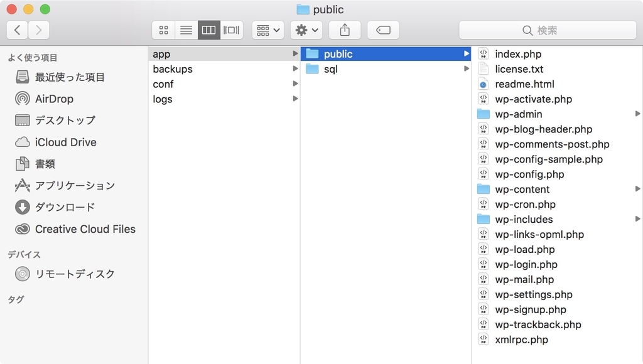Expand the wp-admin folder arrow
This screenshot has width=643, height=364.
[x=637, y=114]
